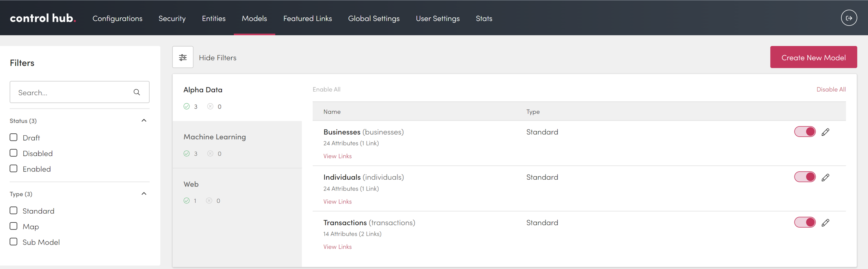Screen dimensions: 868x269
Task: Click the search magnifier icon
Action: click(x=137, y=92)
